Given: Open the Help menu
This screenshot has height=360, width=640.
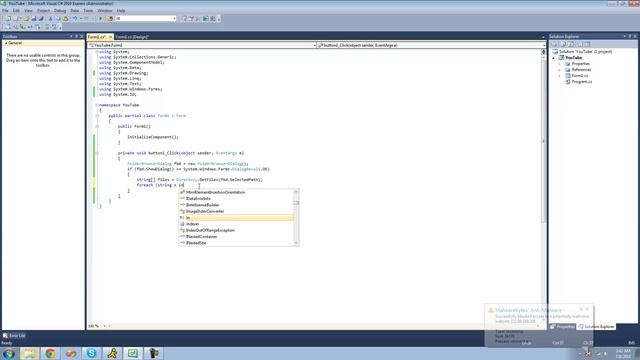Looking at the screenshot, I should tap(121, 11).
